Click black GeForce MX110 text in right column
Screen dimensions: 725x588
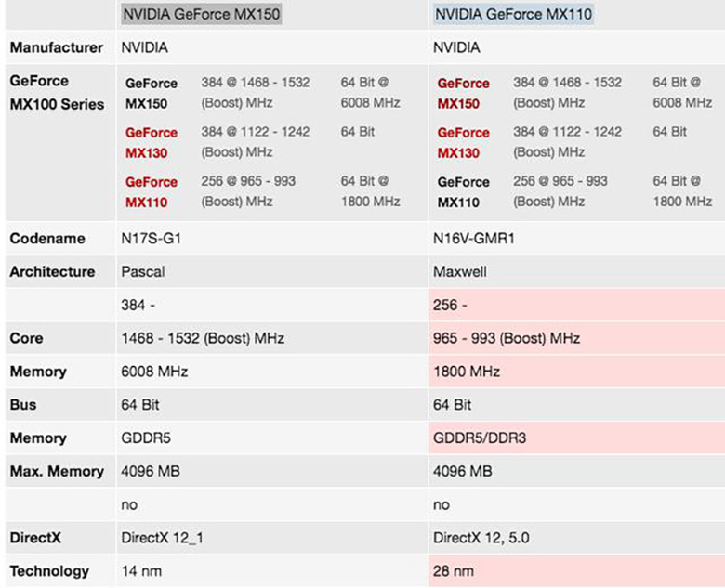pyautogui.click(x=463, y=191)
